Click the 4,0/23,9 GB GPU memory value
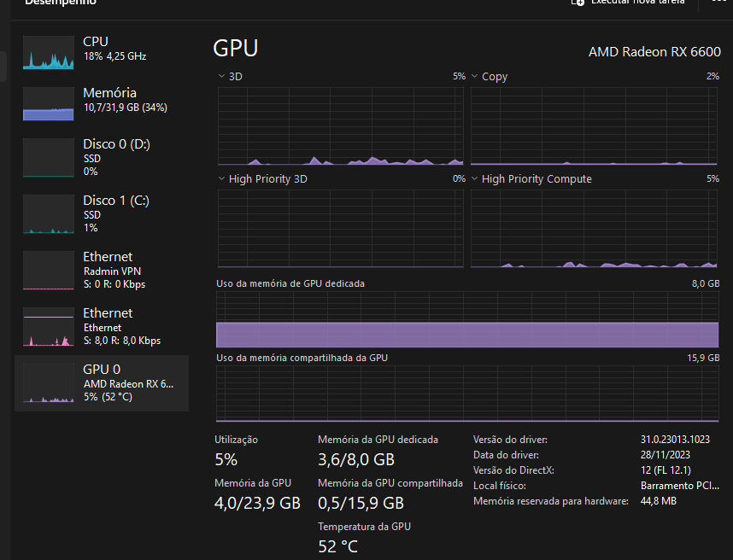733x560 pixels. (257, 503)
